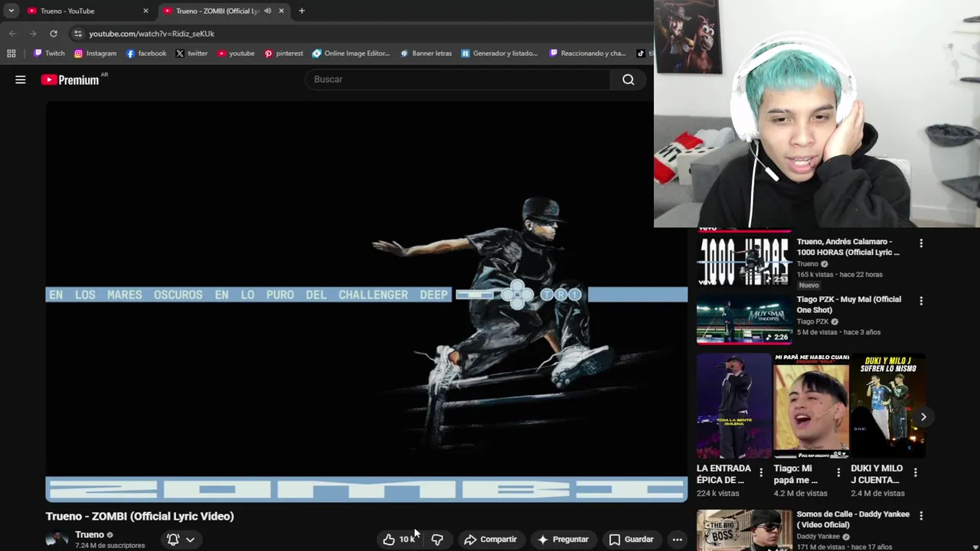Open Banner letras bookmark
The image size is (980, 551).
pyautogui.click(x=426, y=54)
